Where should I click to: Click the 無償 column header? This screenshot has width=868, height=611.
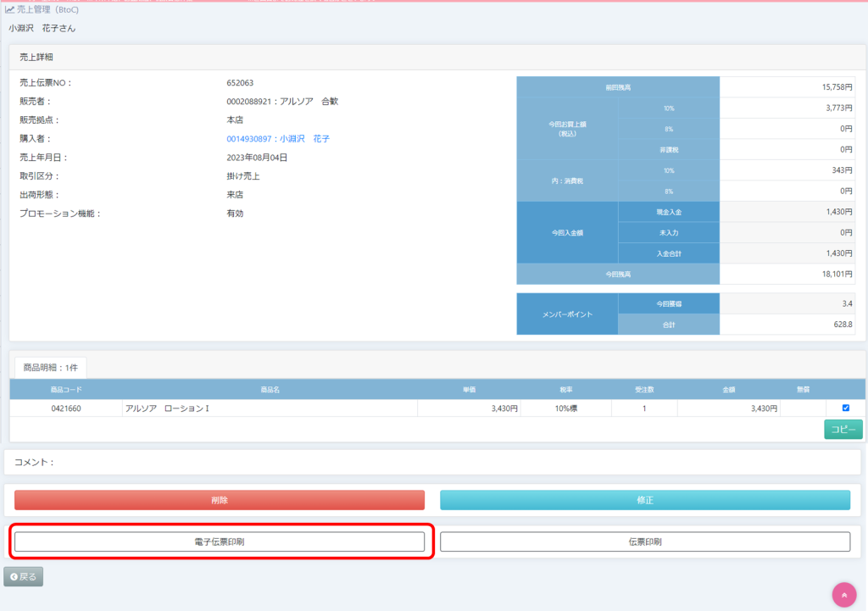(x=803, y=389)
